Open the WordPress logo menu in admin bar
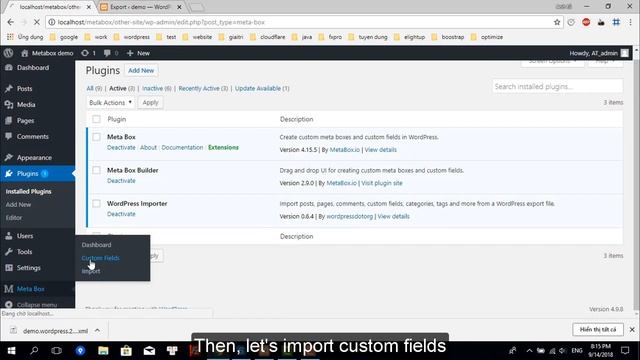640x360 pixels. [8, 53]
